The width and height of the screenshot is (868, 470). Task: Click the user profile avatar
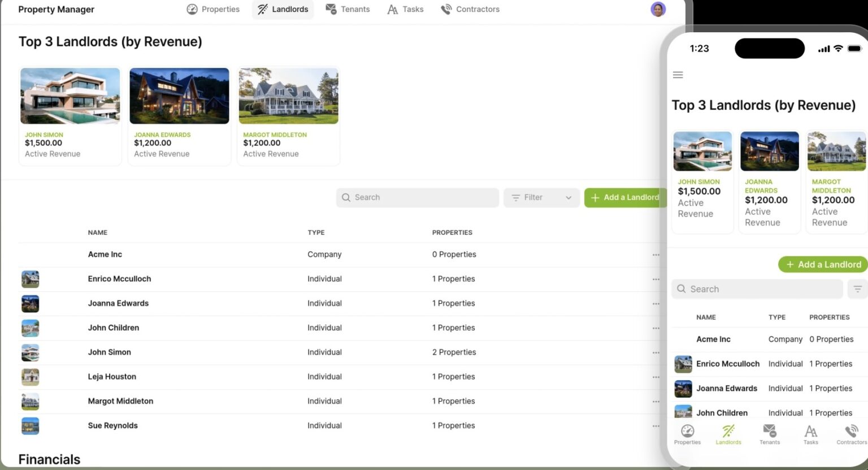[x=658, y=9]
